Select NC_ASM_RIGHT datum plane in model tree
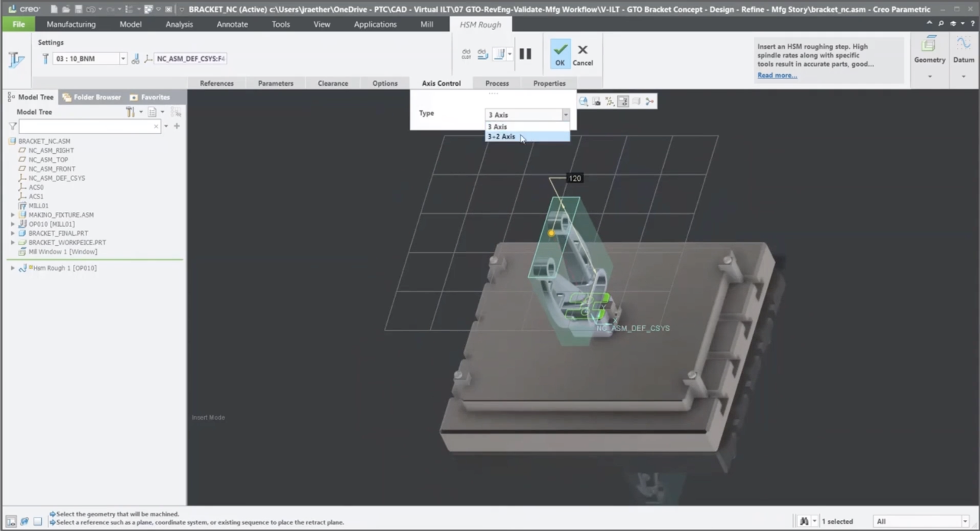Image resolution: width=980 pixels, height=531 pixels. (51, 150)
